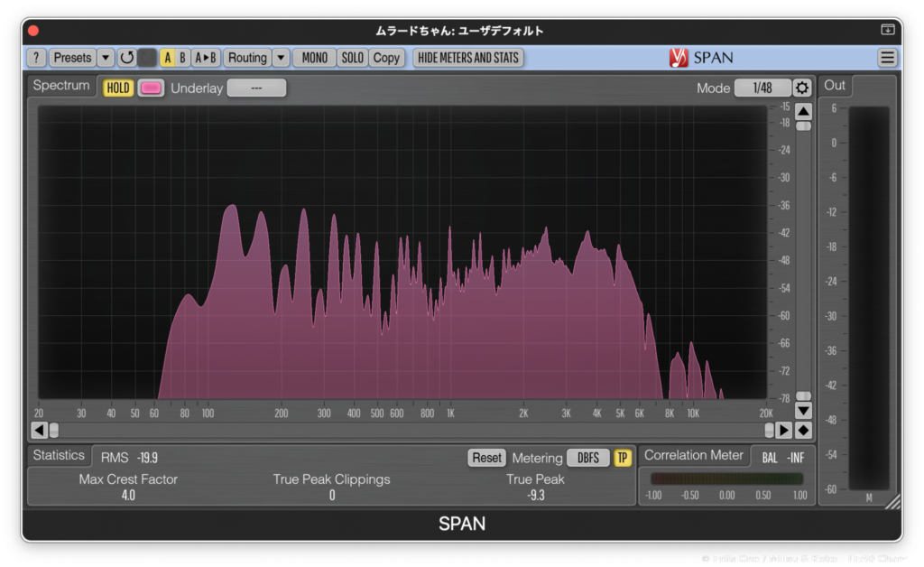Toggle the TP true peak metering
Viewport: 924px width, 567px height.
(623, 458)
